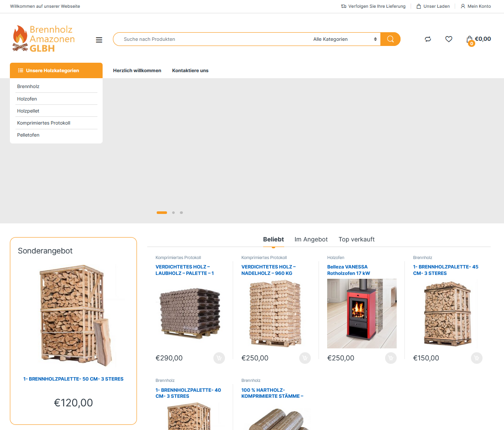Open Kontaktiere uns menu item
Screen dimensions: 504x430
click(x=190, y=70)
